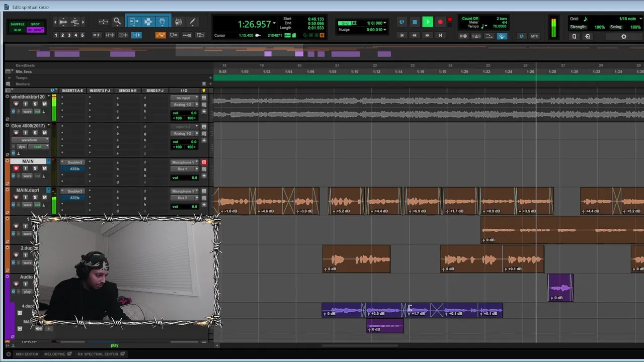The width and height of the screenshot is (644, 362).
Task: Click the Strength 100% value
Action: [x=600, y=27]
